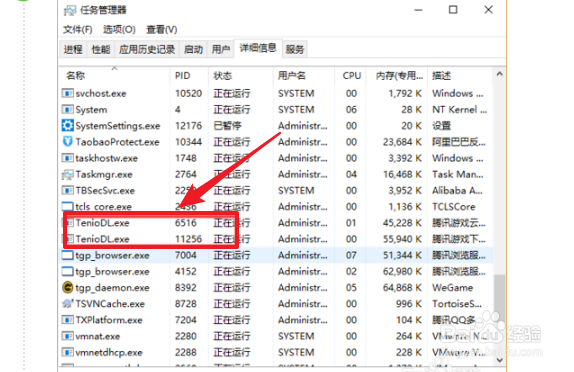Click the taskhostw.exe process icon

[x=67, y=158]
